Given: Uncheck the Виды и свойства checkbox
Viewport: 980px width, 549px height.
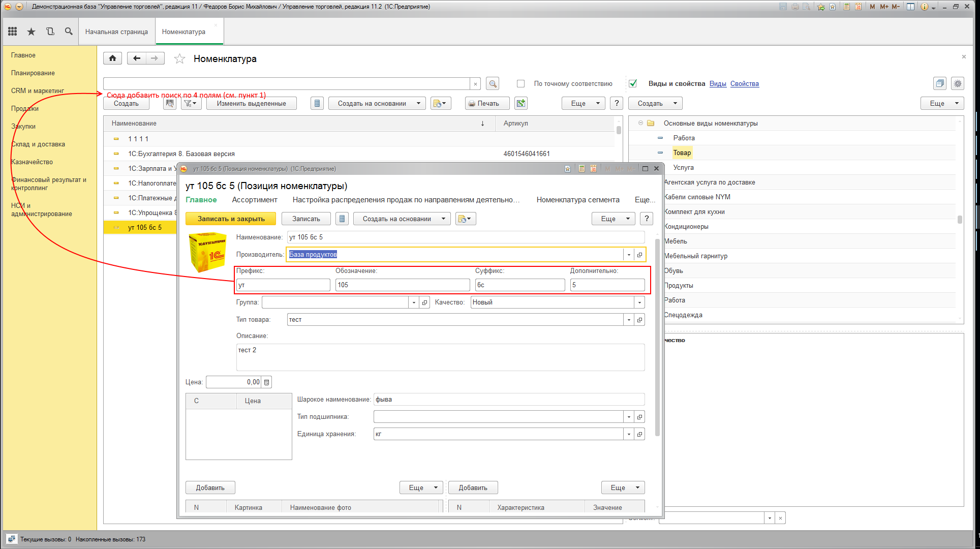Looking at the screenshot, I should pyautogui.click(x=633, y=84).
